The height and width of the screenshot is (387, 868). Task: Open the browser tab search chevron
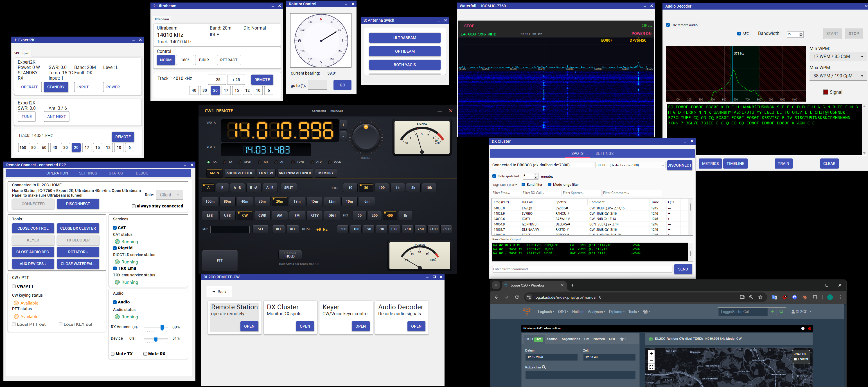[496, 285]
